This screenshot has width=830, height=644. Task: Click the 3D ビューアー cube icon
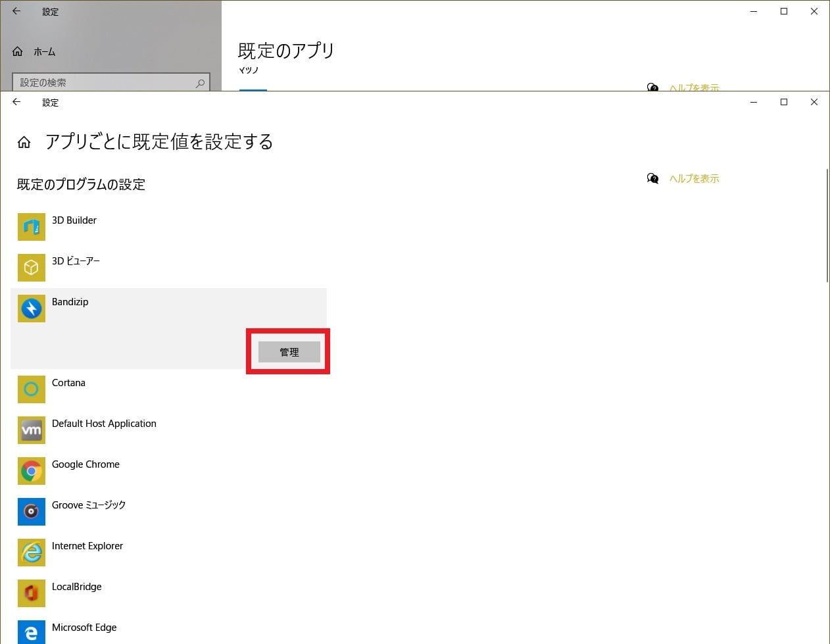pos(32,268)
